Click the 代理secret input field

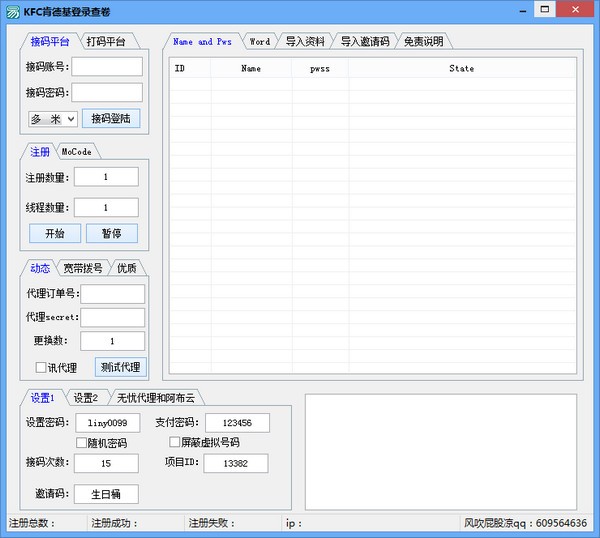point(112,317)
